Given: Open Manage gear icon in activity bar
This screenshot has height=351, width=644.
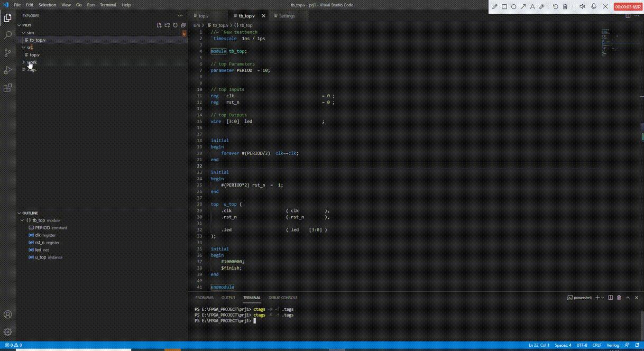Looking at the screenshot, I should tap(8, 332).
